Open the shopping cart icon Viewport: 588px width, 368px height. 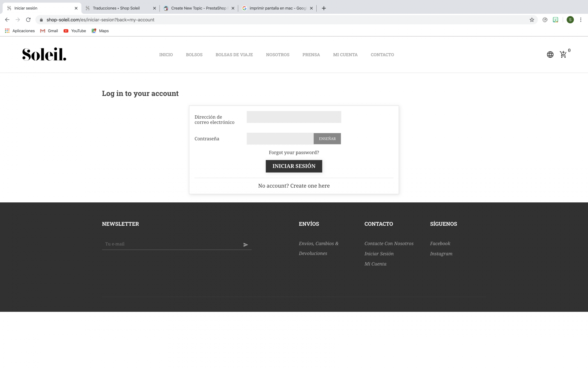pyautogui.click(x=563, y=55)
